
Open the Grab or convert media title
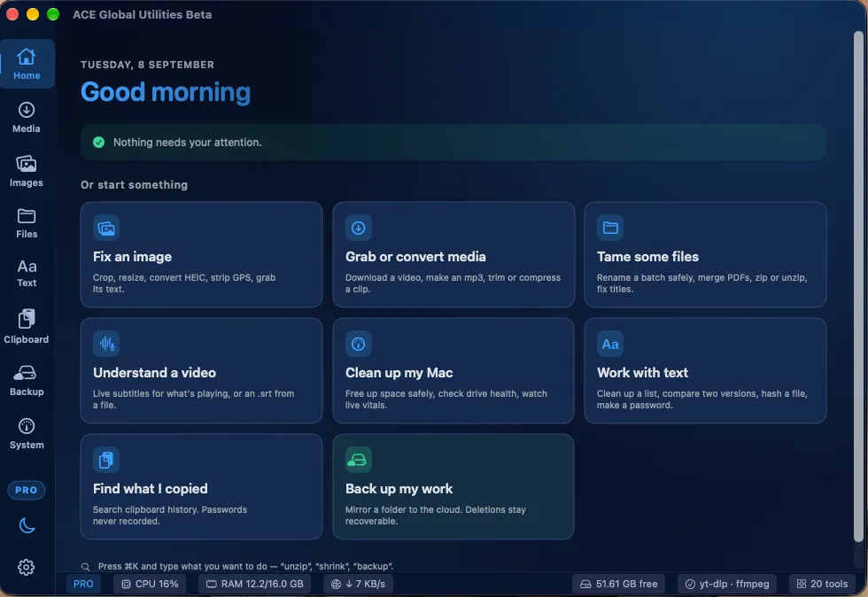tap(415, 257)
